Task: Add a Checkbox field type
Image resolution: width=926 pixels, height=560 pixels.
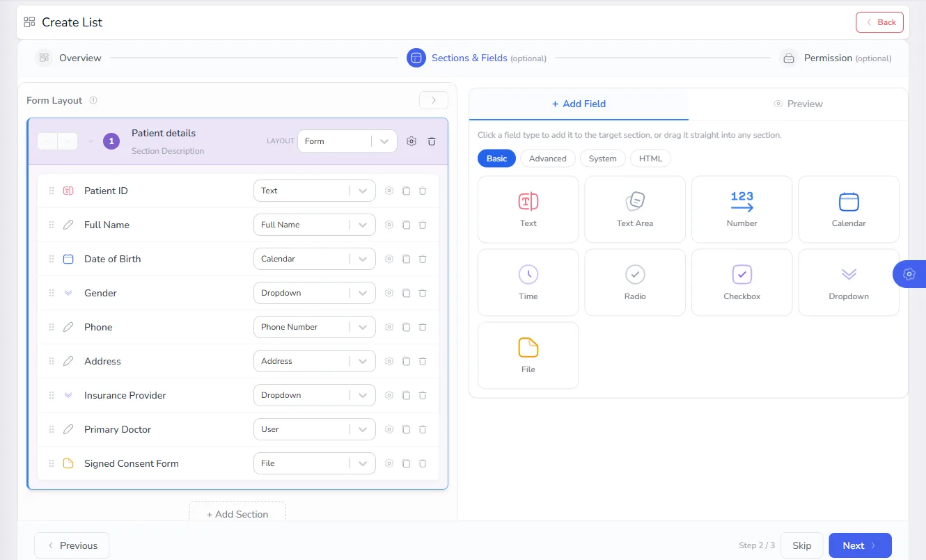Action: click(x=742, y=282)
